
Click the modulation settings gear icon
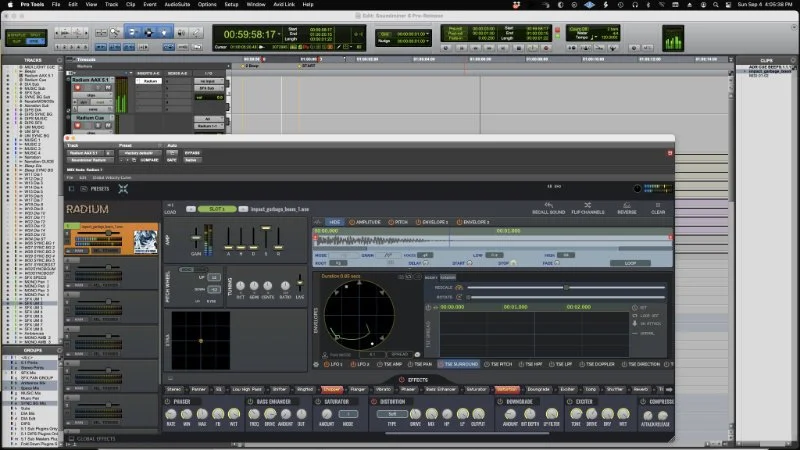(x=316, y=364)
